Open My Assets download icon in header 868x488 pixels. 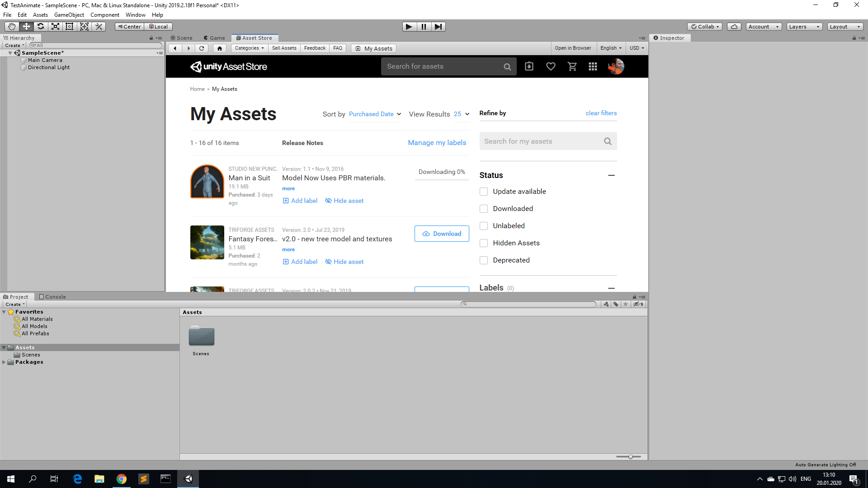(x=529, y=67)
